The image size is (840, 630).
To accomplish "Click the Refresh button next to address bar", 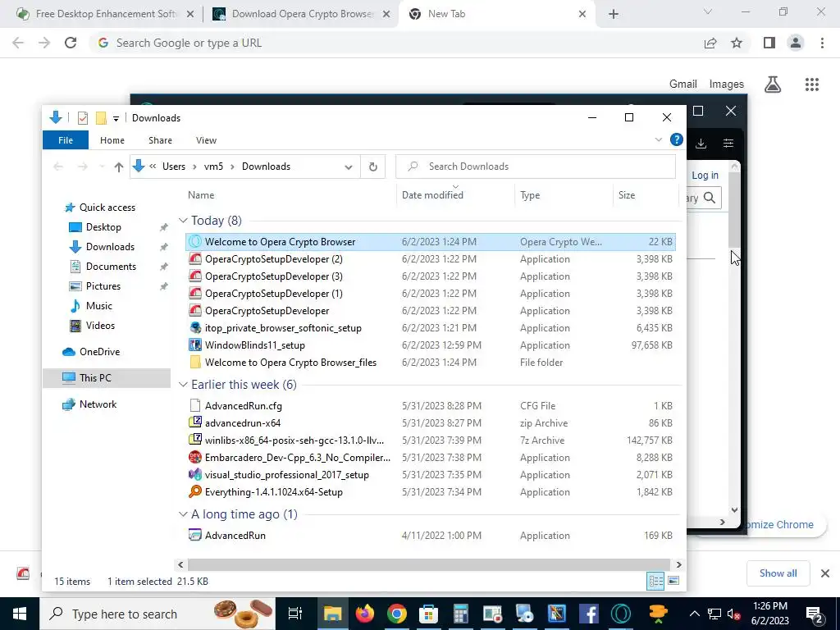I will [373, 167].
